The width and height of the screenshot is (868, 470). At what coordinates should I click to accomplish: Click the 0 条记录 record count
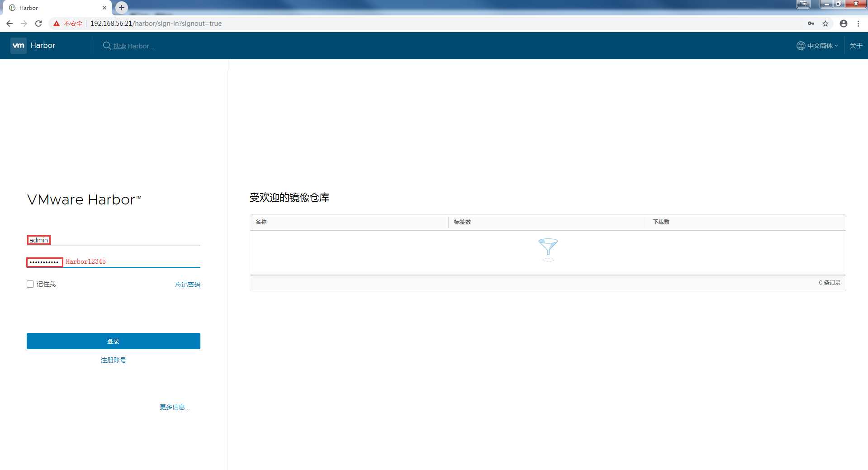click(x=830, y=283)
